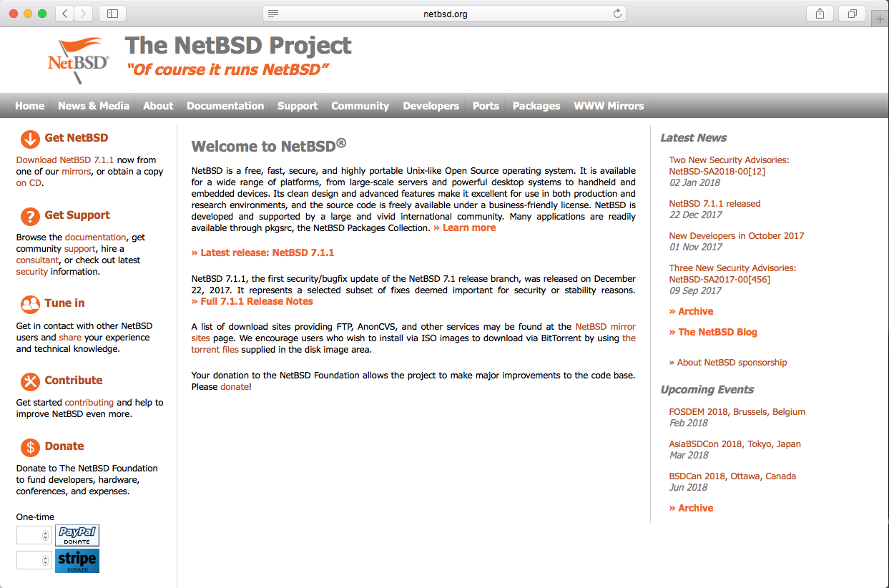Open the security information link

(32, 272)
